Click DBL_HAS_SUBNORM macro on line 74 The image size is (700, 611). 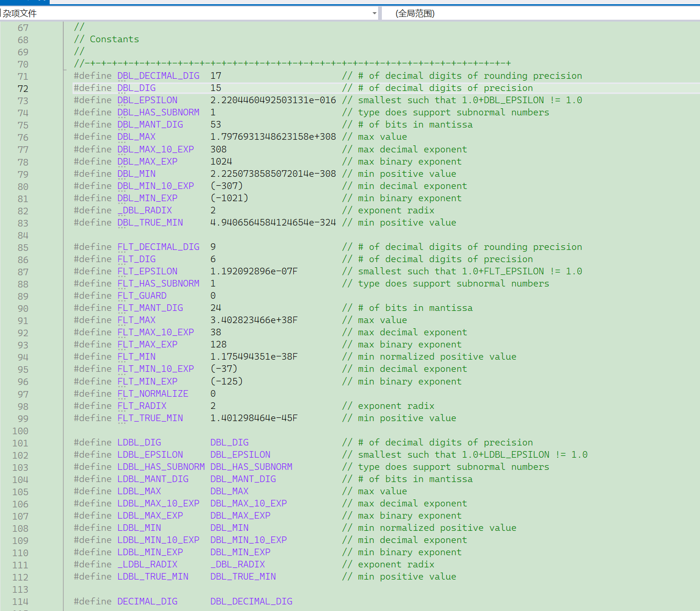(x=158, y=112)
